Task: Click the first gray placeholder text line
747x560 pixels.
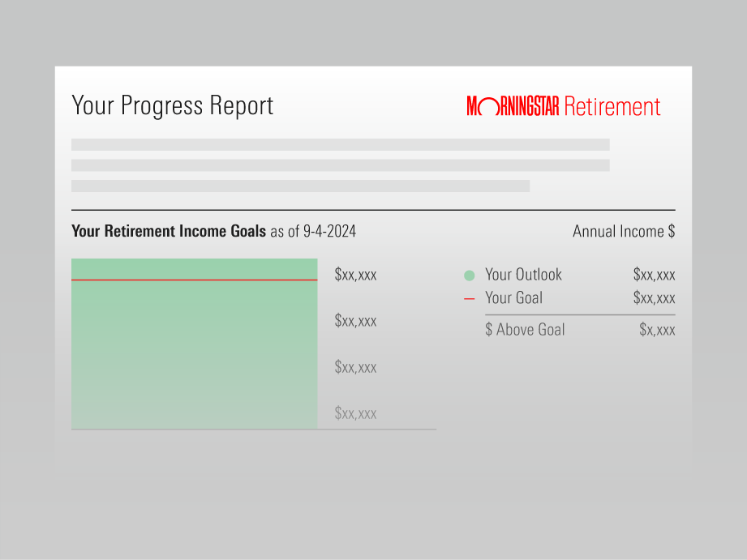Action: point(340,144)
